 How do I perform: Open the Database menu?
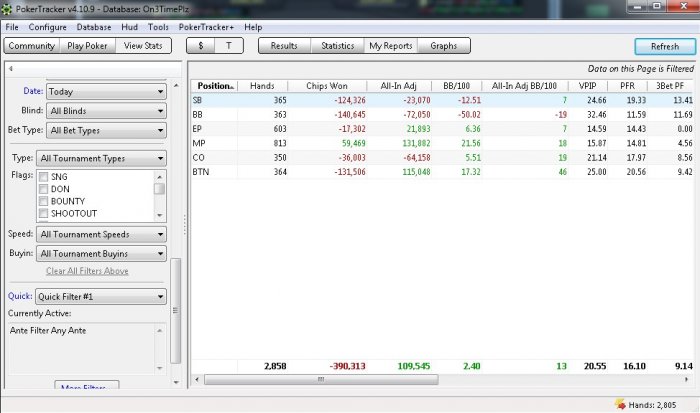pyautogui.click(x=94, y=27)
